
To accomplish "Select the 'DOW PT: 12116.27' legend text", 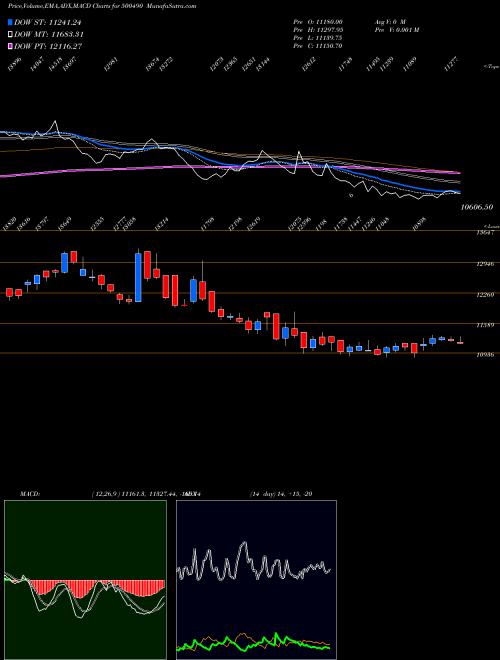I will (x=48, y=46).
